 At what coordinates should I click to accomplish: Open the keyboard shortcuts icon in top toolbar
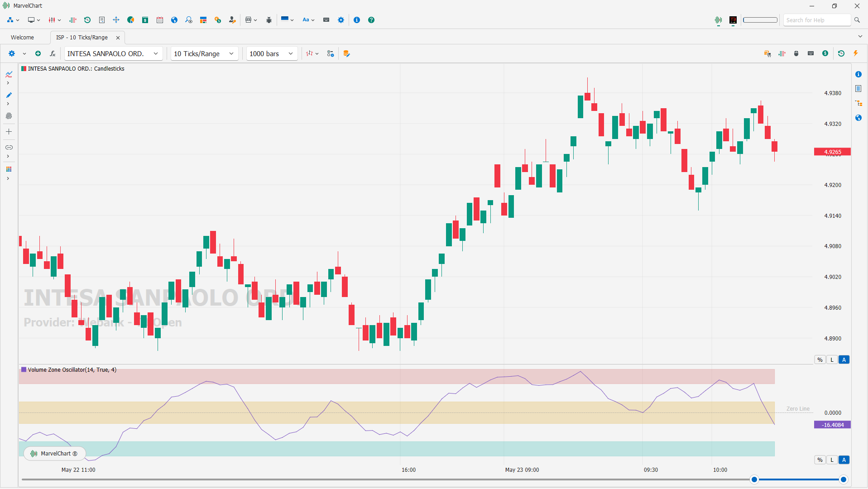pyautogui.click(x=326, y=20)
